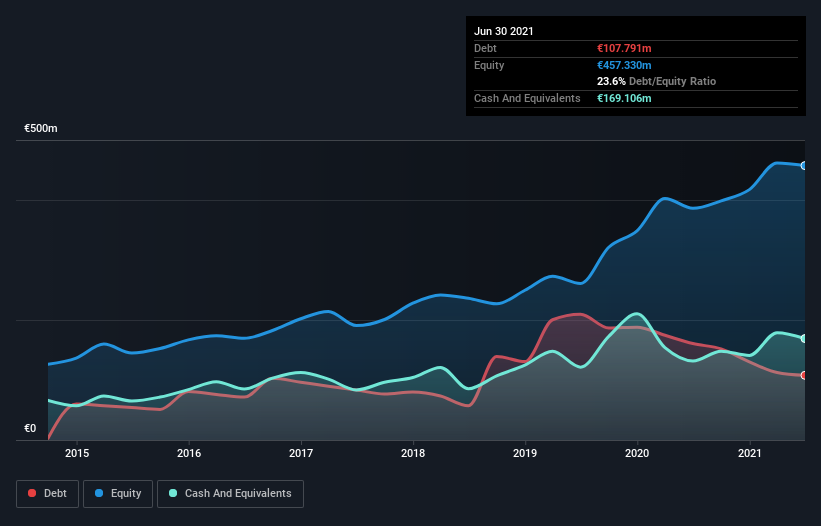Click the Cash And Equivalents tooltip label
The image size is (821, 526).
[527, 98]
